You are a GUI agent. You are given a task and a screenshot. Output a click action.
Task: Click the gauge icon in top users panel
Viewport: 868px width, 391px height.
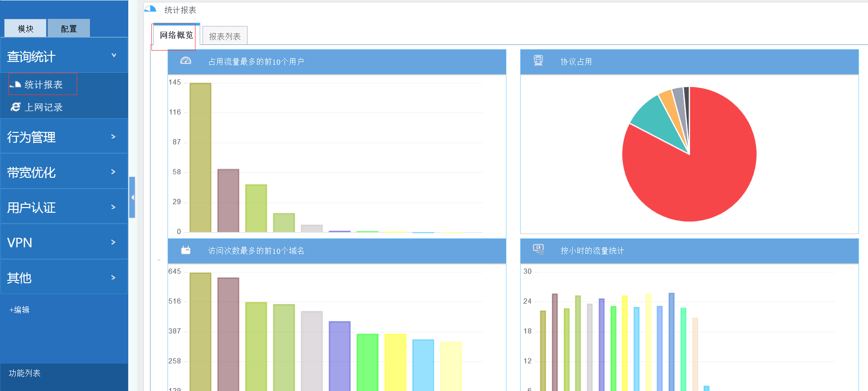(186, 61)
